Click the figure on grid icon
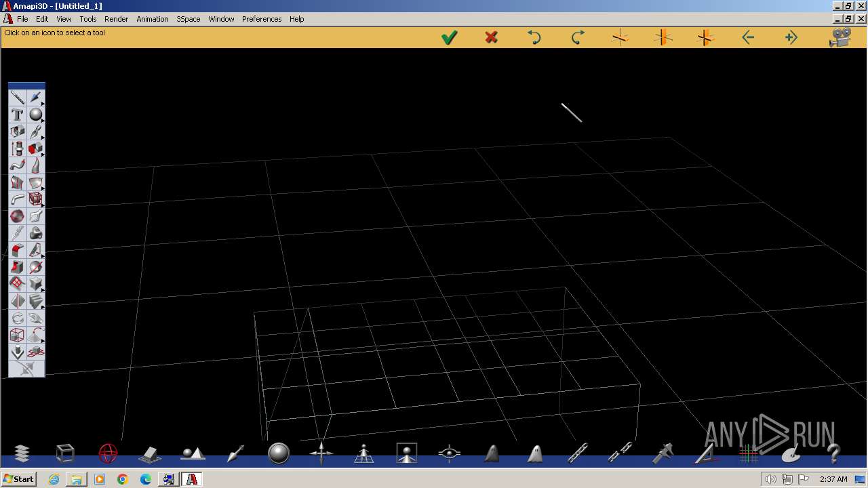This screenshot has height=488, width=868. 364,453
